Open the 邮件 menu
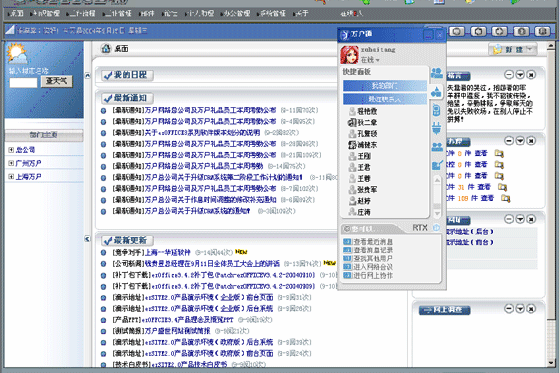The image size is (560, 373). coord(147,14)
